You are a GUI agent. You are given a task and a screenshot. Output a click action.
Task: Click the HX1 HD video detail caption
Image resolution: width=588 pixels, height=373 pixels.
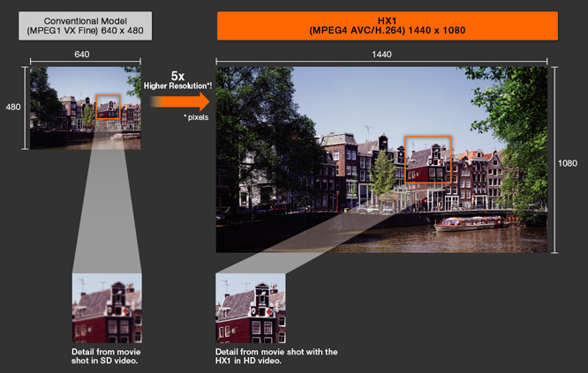click(x=276, y=355)
